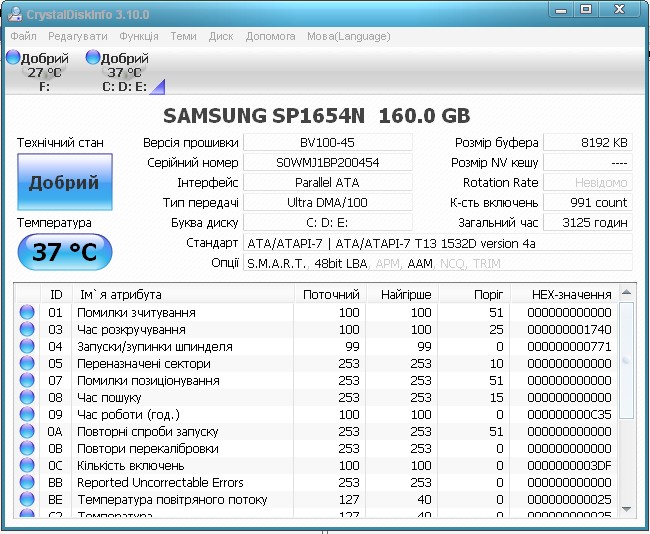Click the scrollbar up arrow in attribute list
This screenshot has width=650, height=534.
coord(626,293)
